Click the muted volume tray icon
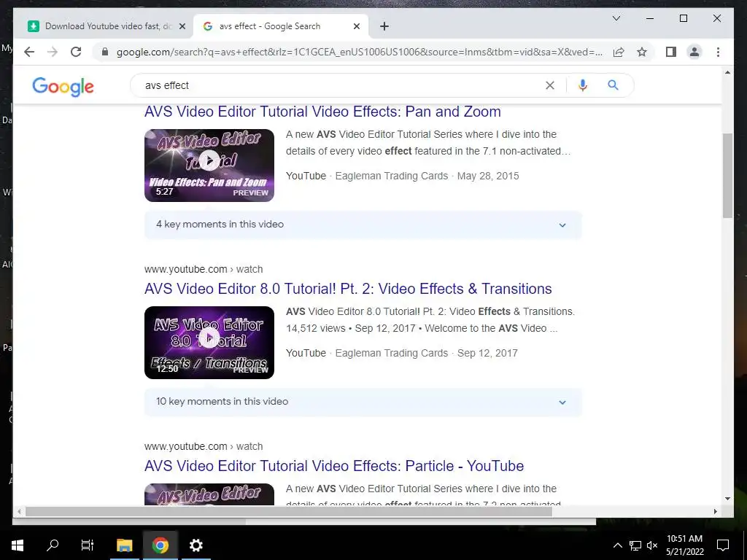 pyautogui.click(x=652, y=545)
